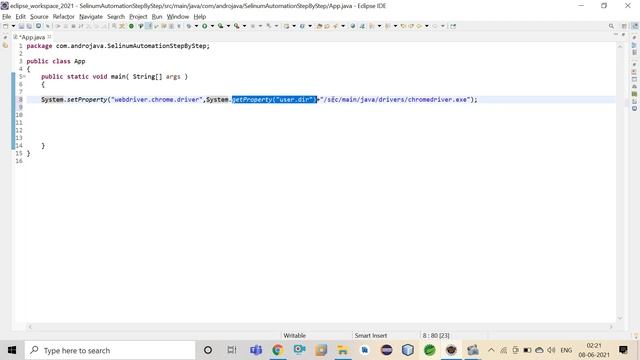Click the Open Perspective icon
Image resolution: width=640 pixels, height=360 pixels.
point(624,26)
